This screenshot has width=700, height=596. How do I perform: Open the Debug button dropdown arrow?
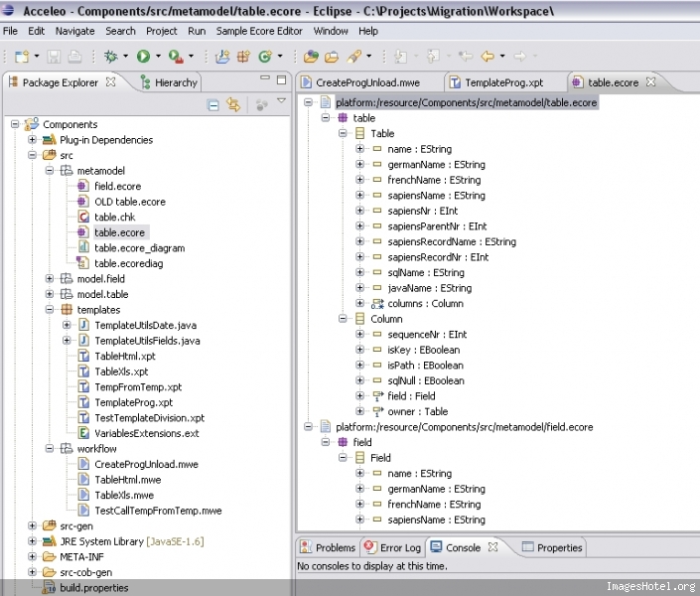tap(125, 57)
